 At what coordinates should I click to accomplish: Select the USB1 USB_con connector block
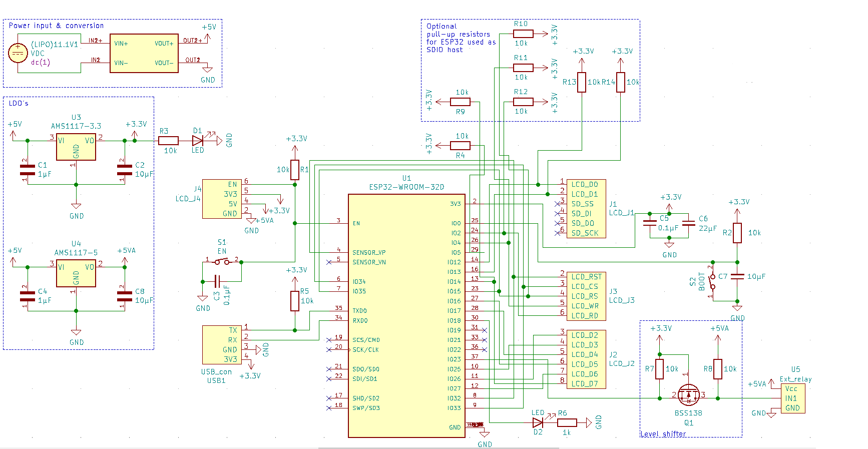(x=222, y=345)
